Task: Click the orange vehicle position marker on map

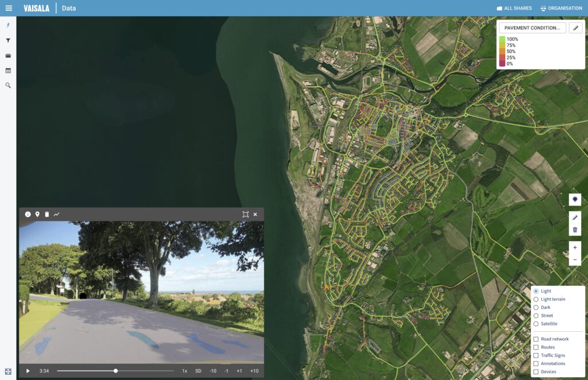Action: tap(327, 287)
